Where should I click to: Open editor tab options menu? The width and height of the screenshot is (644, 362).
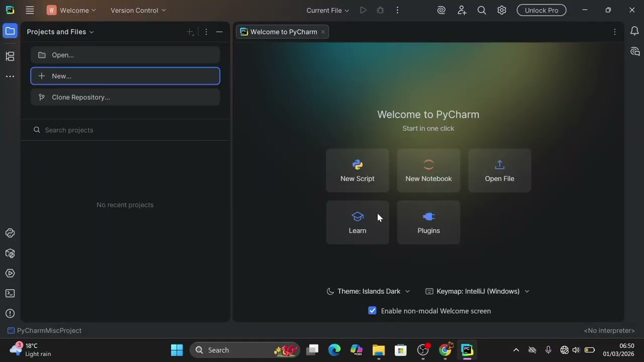[614, 32]
